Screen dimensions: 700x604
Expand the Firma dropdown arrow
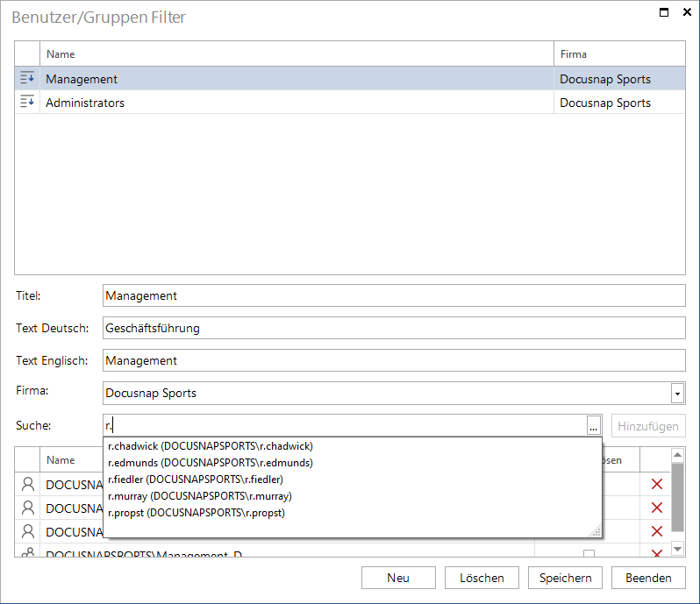click(x=677, y=394)
